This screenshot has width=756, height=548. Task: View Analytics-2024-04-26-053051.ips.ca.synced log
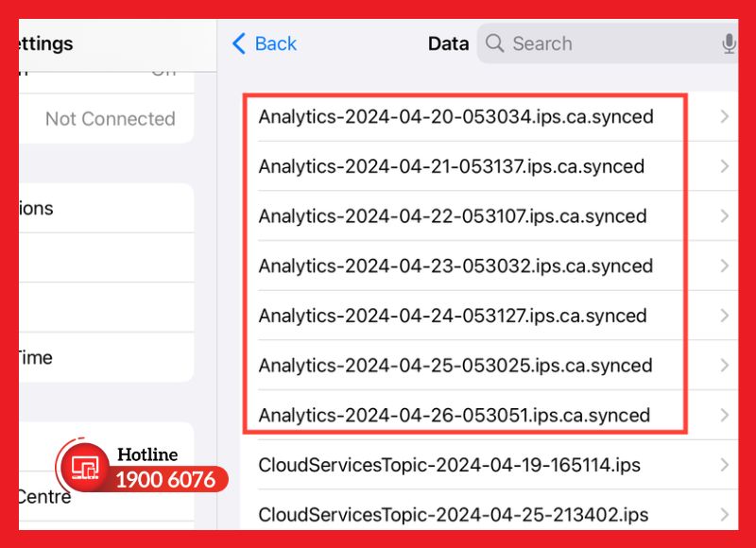point(455,415)
